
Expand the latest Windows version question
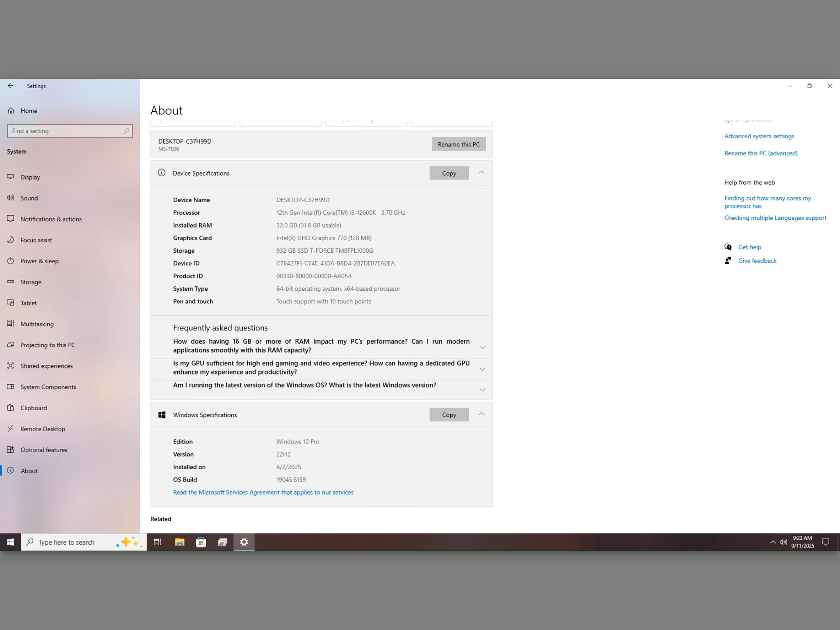click(482, 390)
